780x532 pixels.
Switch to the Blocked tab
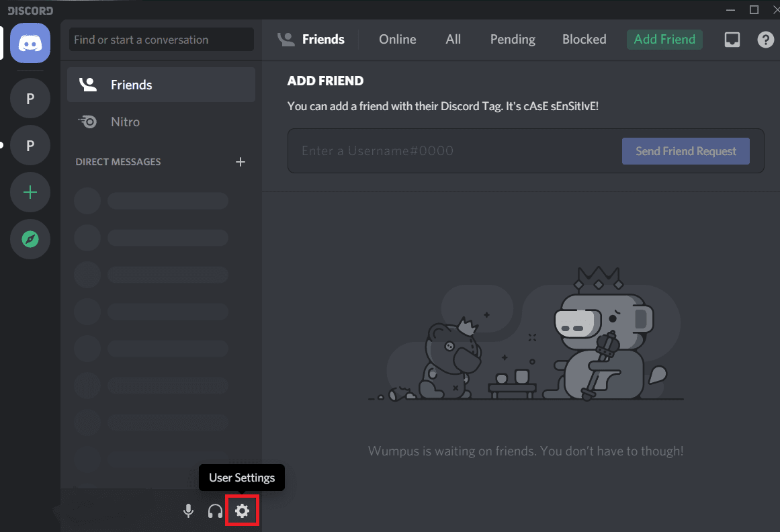click(584, 40)
